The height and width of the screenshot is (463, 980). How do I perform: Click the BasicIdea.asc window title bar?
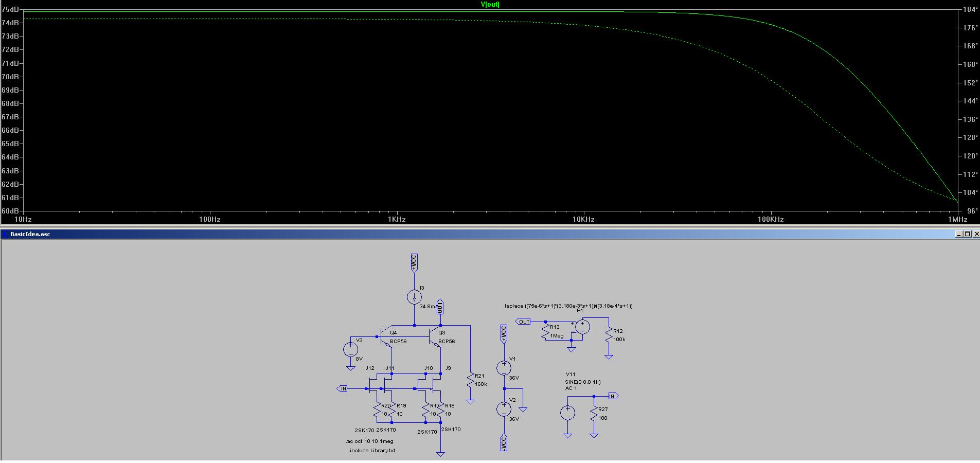pos(490,234)
